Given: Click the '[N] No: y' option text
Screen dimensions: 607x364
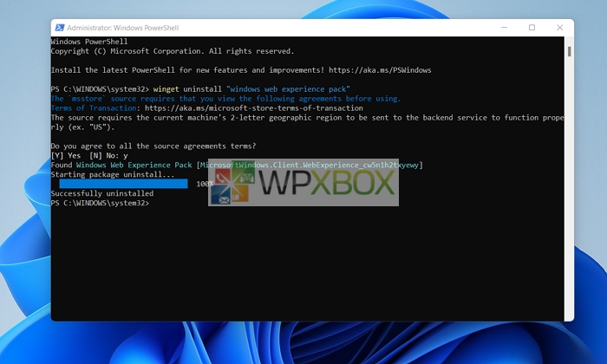Looking at the screenshot, I should (108, 155).
